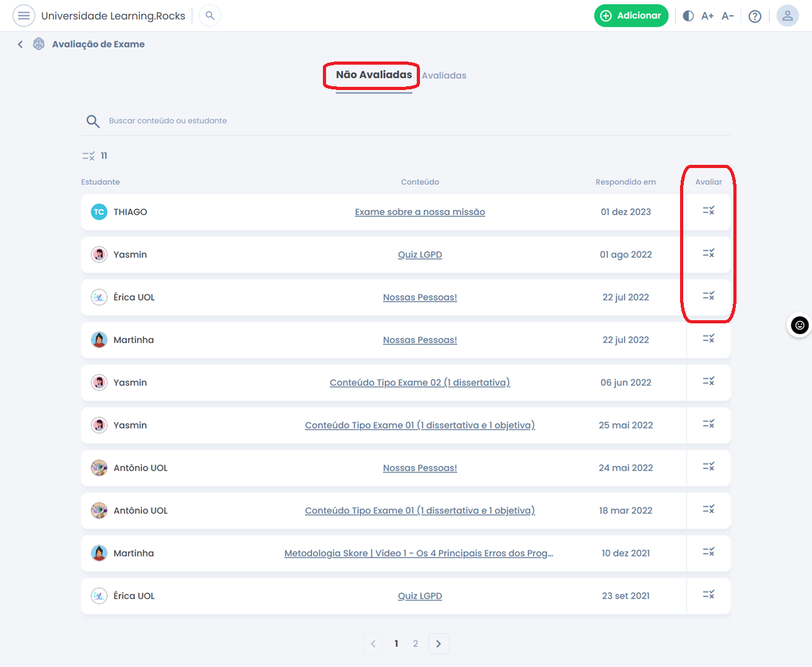812x667 pixels.
Task: Click the THIAGO student name
Action: coord(130,212)
